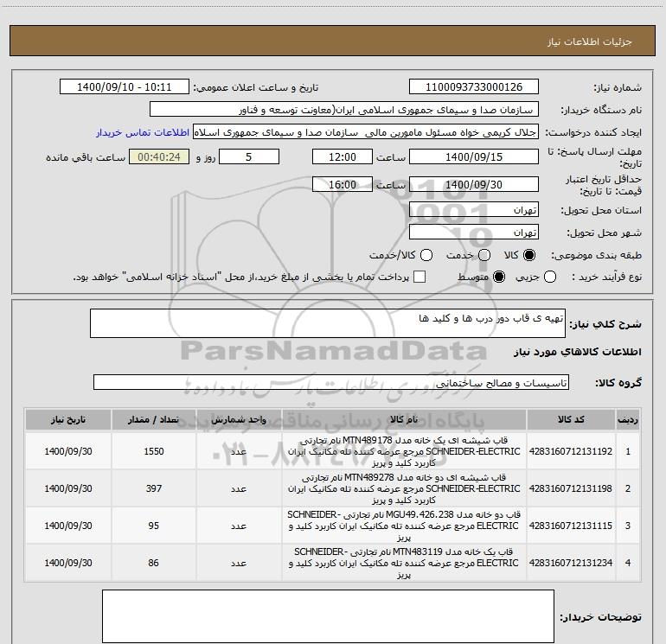
Task: Choose the متوسط purchase type radio
Action: pyautogui.click(x=499, y=277)
